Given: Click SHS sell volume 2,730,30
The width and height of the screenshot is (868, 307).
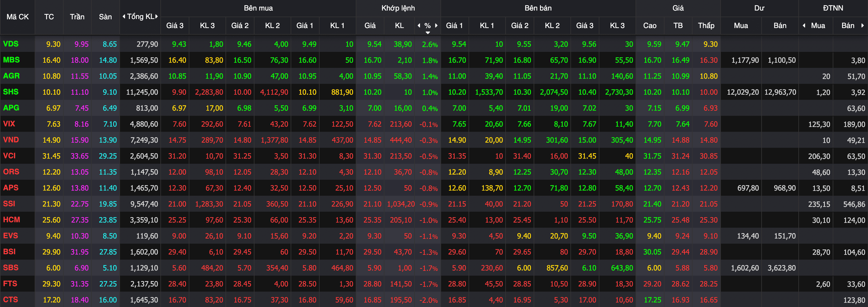Looking at the screenshot, I should pos(619,92).
